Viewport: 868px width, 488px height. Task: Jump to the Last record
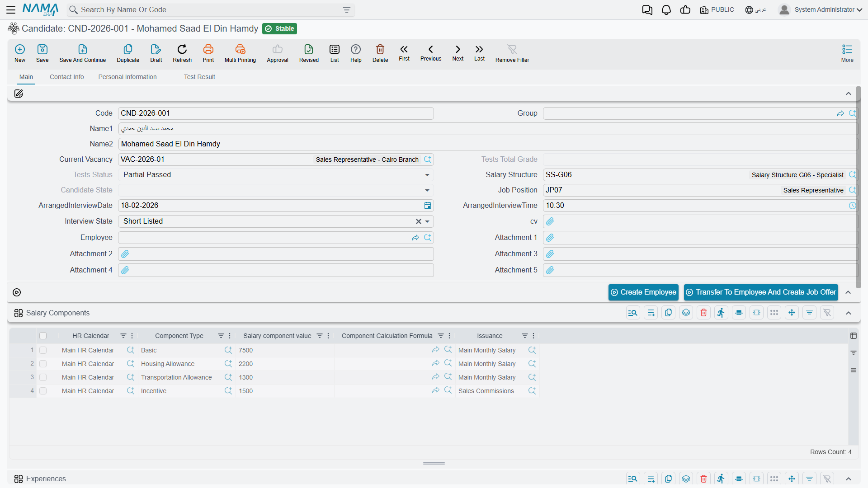tap(479, 53)
